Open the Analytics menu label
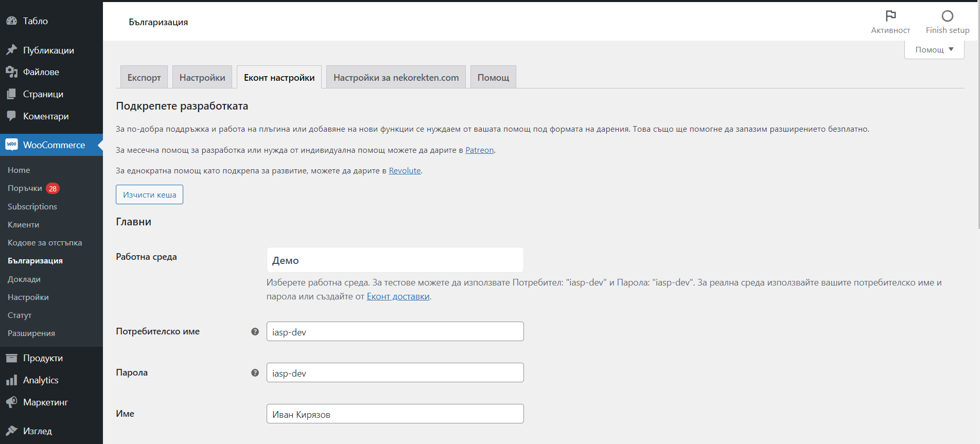Screen dimensions: 980x444 pyautogui.click(x=41, y=380)
